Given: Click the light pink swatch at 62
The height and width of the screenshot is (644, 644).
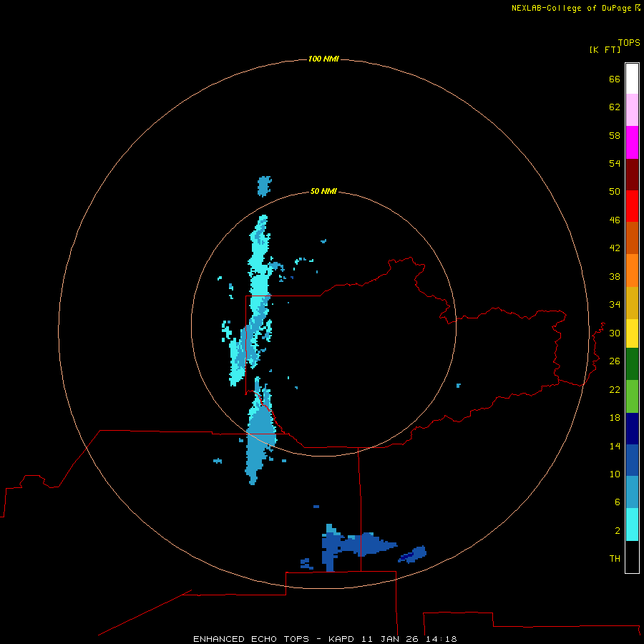Looking at the screenshot, I should point(632,109).
